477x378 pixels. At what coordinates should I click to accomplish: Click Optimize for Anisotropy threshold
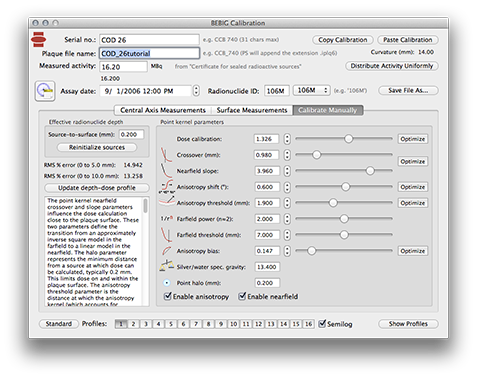coord(413,203)
